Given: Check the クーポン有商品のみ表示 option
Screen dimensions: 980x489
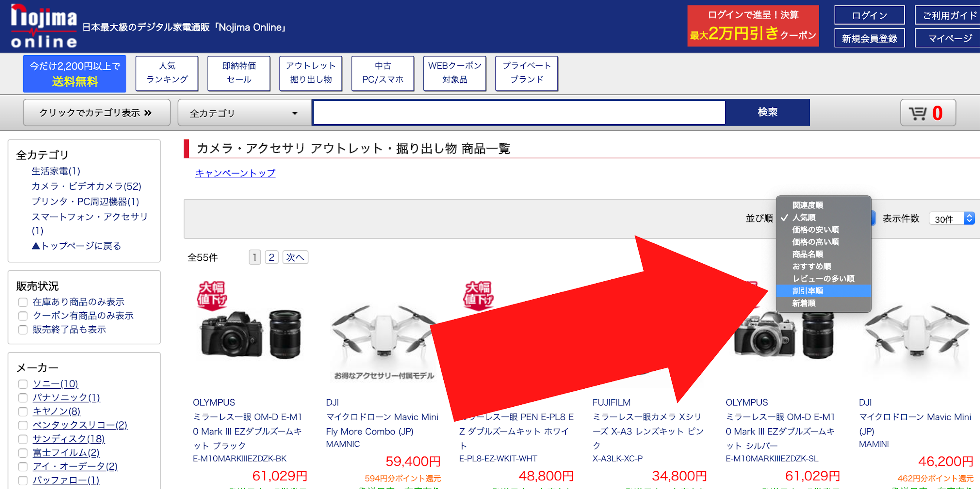Looking at the screenshot, I should click(x=23, y=316).
